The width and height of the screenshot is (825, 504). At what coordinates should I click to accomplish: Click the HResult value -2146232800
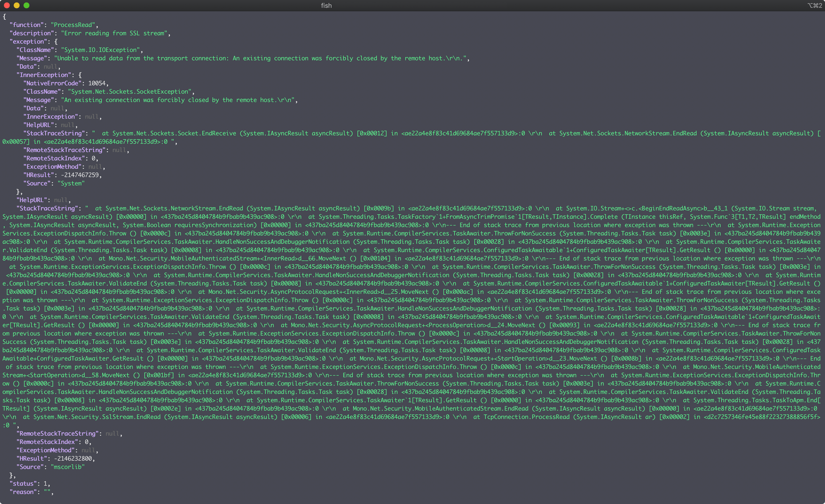pos(73,458)
